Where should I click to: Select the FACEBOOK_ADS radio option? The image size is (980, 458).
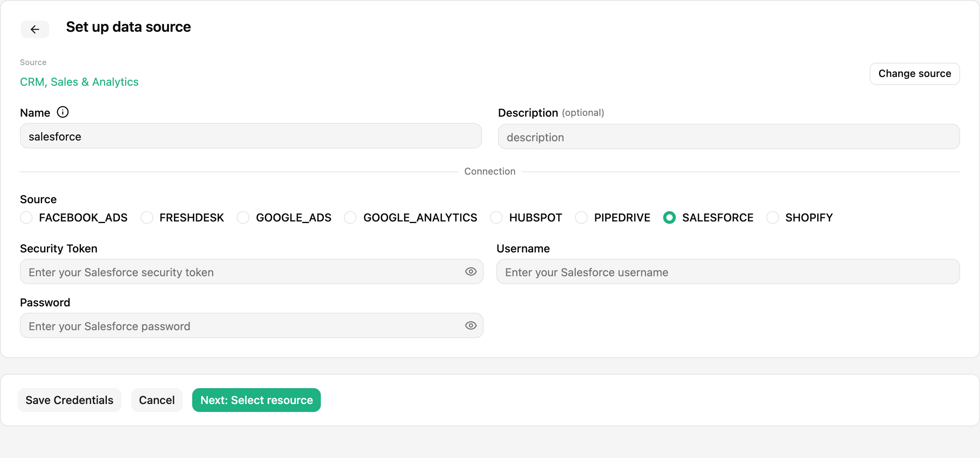click(27, 217)
